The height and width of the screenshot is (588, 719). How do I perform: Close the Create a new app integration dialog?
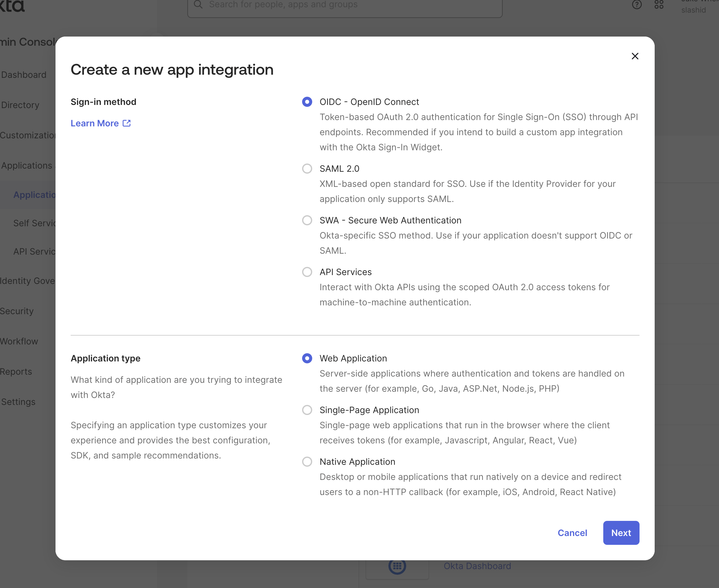point(635,56)
